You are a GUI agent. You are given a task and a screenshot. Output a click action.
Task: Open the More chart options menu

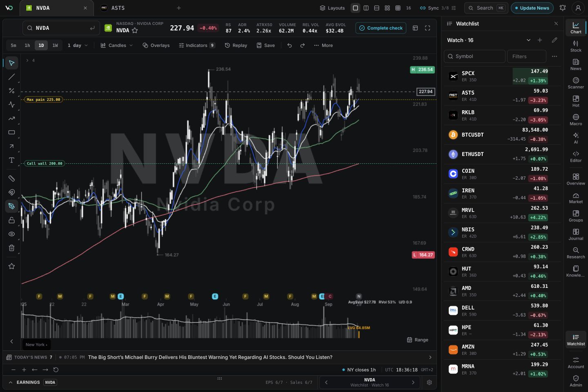coord(323,45)
